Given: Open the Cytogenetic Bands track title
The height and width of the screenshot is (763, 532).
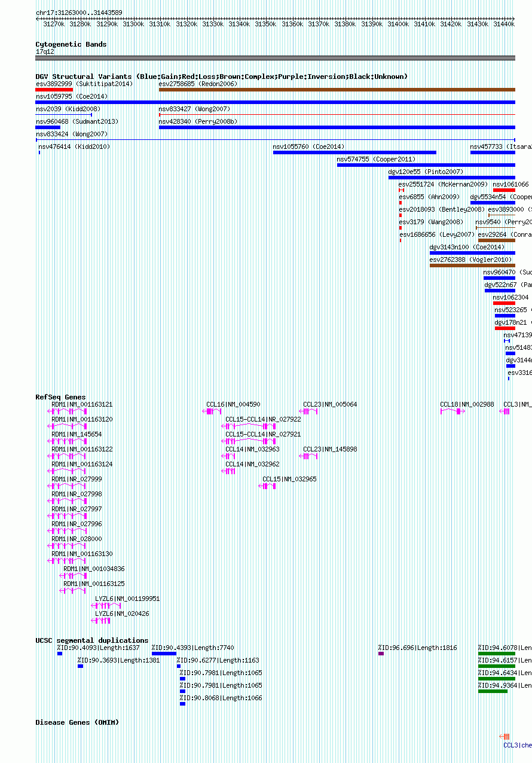Looking at the screenshot, I should click(71, 44).
